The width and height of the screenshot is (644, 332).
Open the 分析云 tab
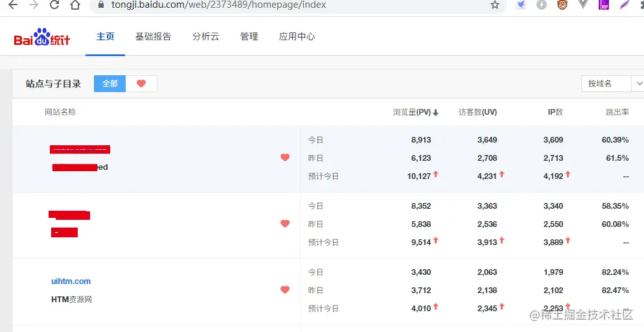point(206,36)
